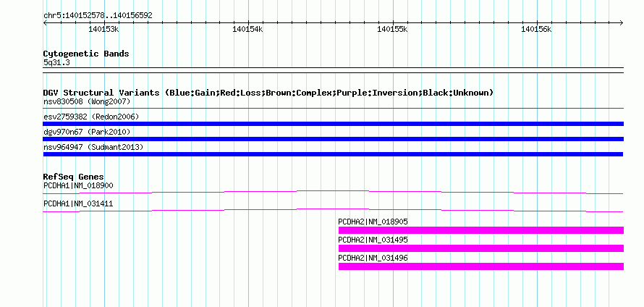This screenshot has height=307, width=644.
Task: Select the PCDHA2|NM_031496 gene label
Action: click(373, 258)
